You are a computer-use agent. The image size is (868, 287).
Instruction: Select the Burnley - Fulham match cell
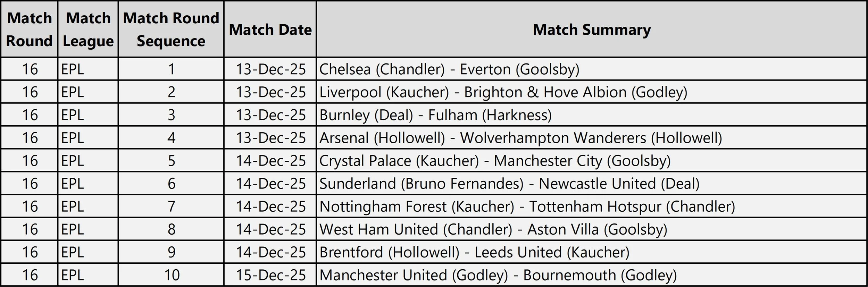click(x=592, y=115)
